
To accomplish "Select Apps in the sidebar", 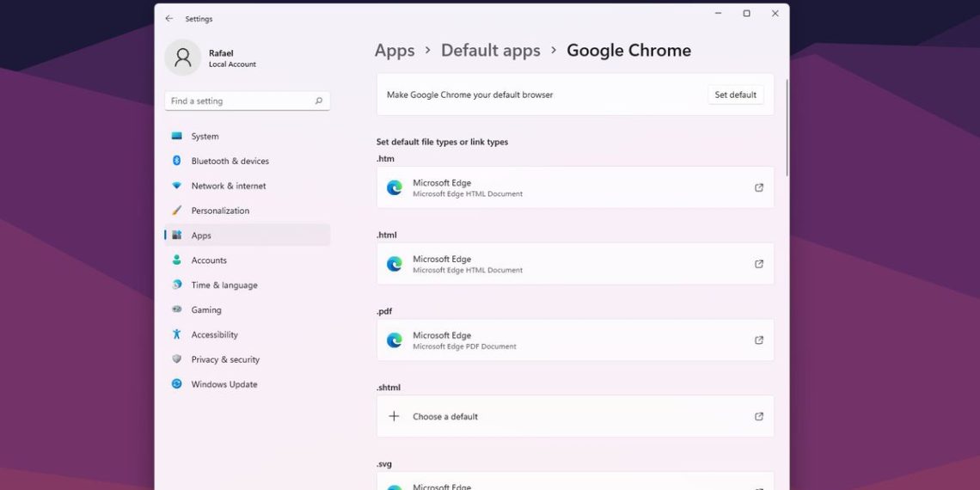I will [x=247, y=235].
